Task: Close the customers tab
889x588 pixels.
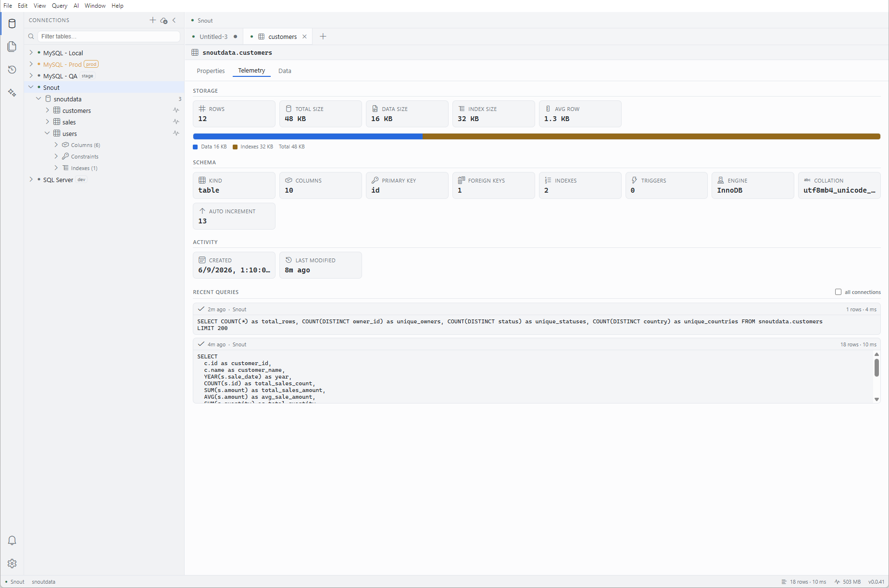Action: (304, 37)
